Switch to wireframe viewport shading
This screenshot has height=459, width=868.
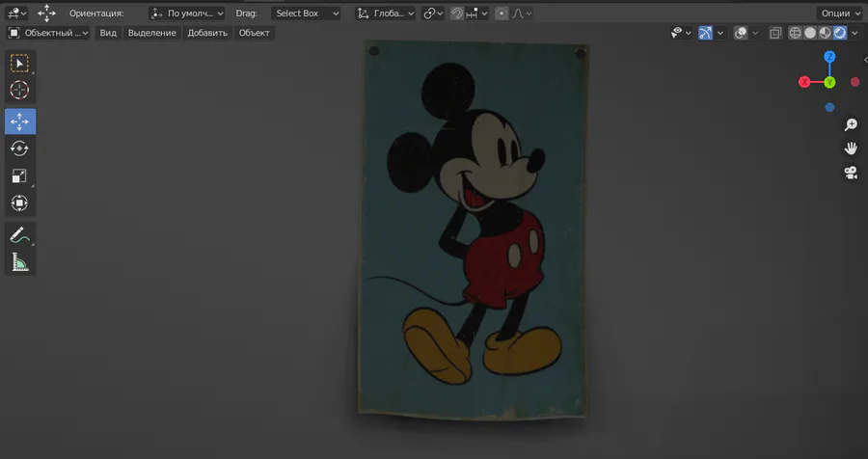click(x=795, y=33)
